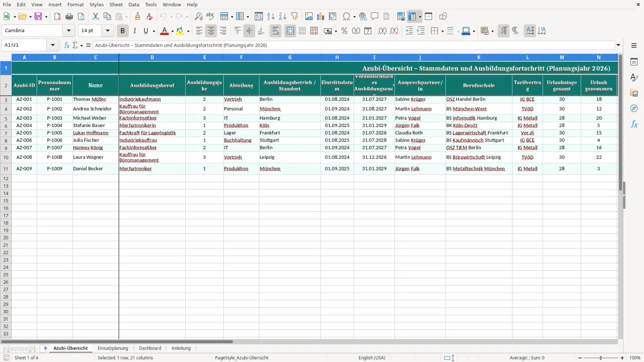Open the font name dropdown

click(x=69, y=31)
